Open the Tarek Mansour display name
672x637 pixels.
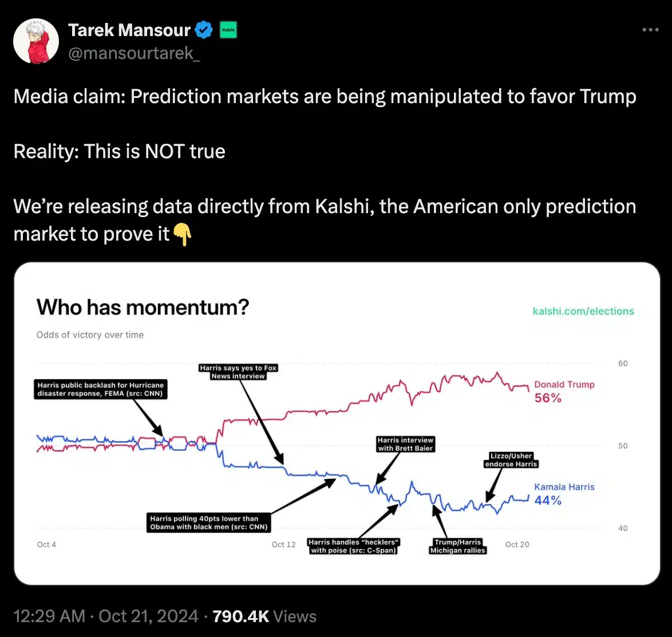click(129, 30)
